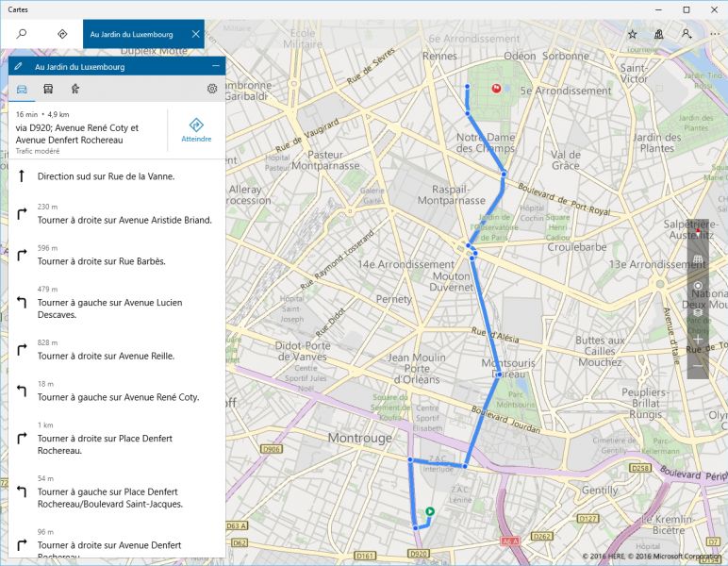Click the directions icon beside search
Screen dimensions: 728x566
(x=62, y=34)
